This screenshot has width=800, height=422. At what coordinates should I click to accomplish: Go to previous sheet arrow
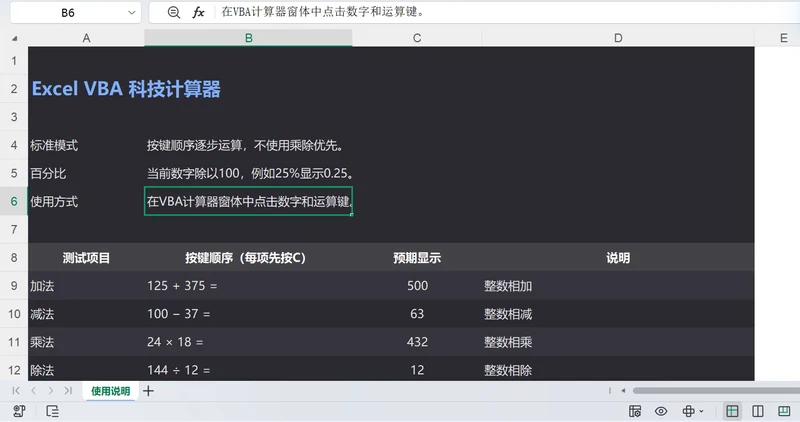pyautogui.click(x=33, y=391)
